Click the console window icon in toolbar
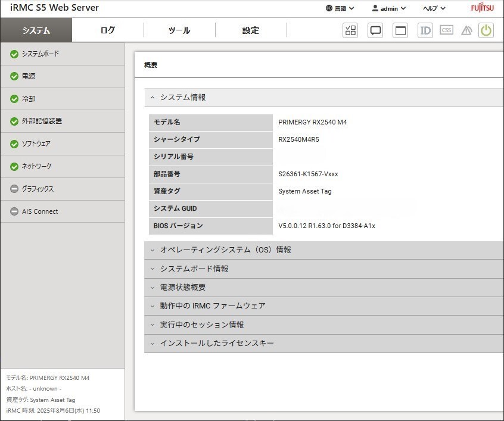504x421 pixels. 401,30
